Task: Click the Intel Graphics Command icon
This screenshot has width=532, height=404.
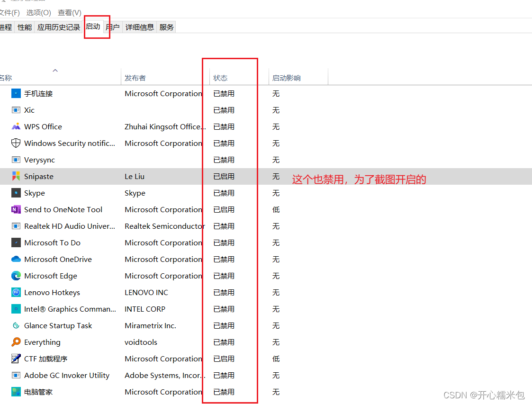Action: tap(16, 309)
